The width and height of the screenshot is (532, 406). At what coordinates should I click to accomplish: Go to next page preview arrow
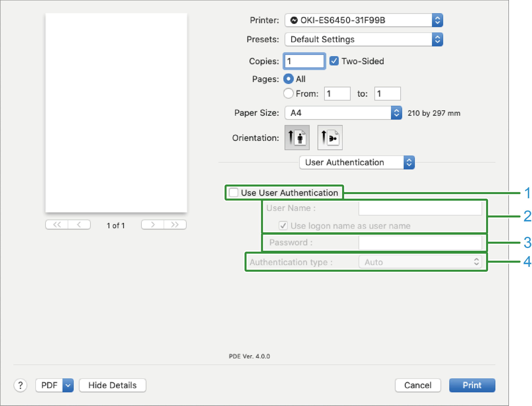coord(153,225)
